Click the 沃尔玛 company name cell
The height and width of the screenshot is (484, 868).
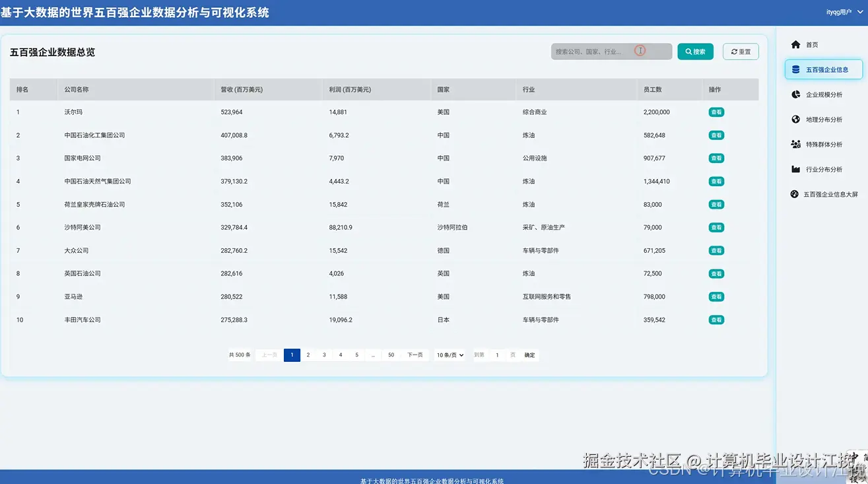click(x=73, y=112)
